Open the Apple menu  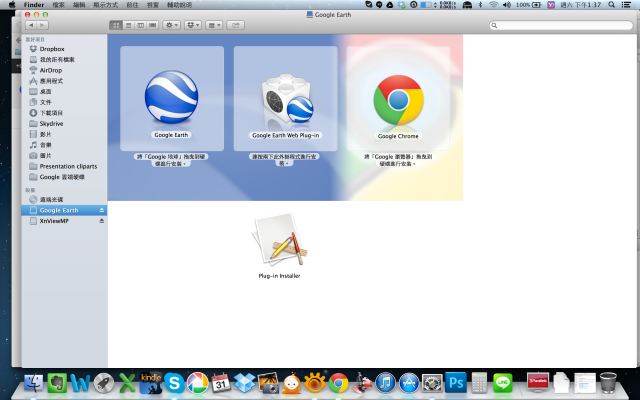12,5
